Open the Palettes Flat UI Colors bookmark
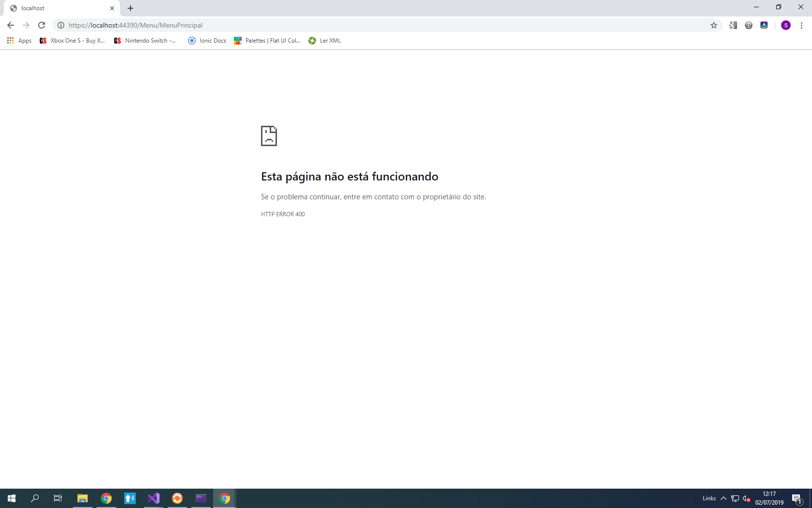This screenshot has height=508, width=812. pos(267,41)
